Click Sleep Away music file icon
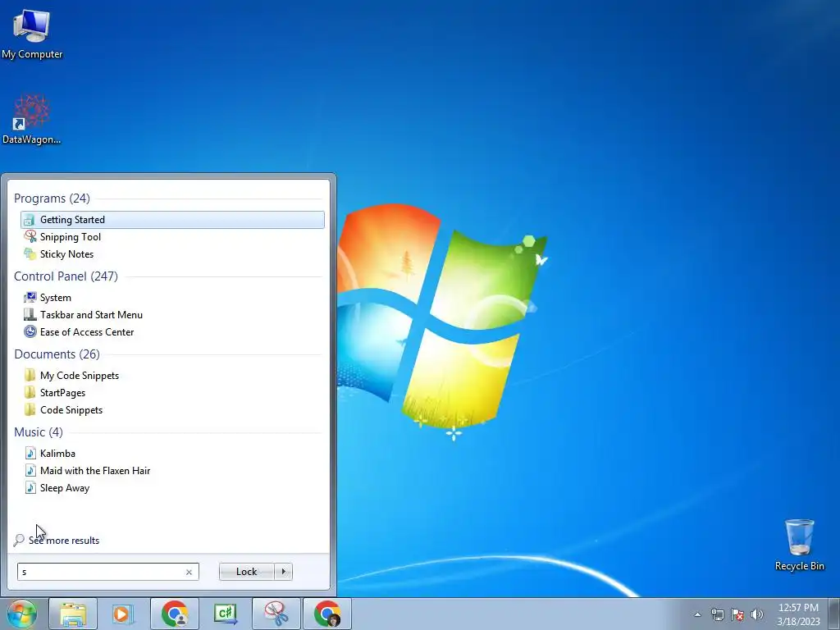Viewport: 840px width, 630px height. click(x=30, y=487)
